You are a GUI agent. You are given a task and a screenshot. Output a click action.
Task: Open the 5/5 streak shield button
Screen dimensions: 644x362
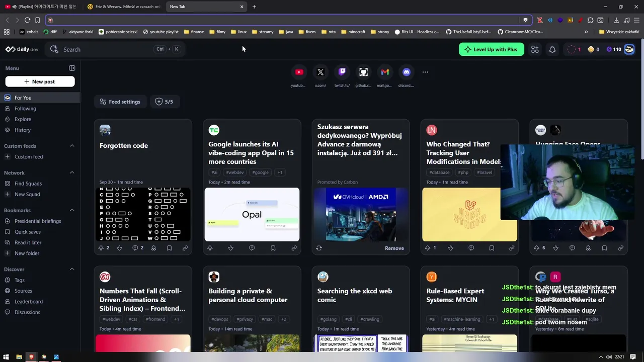(x=164, y=102)
